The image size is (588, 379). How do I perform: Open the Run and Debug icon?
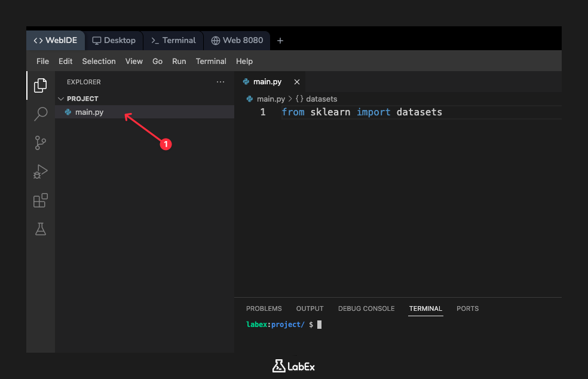click(x=40, y=172)
